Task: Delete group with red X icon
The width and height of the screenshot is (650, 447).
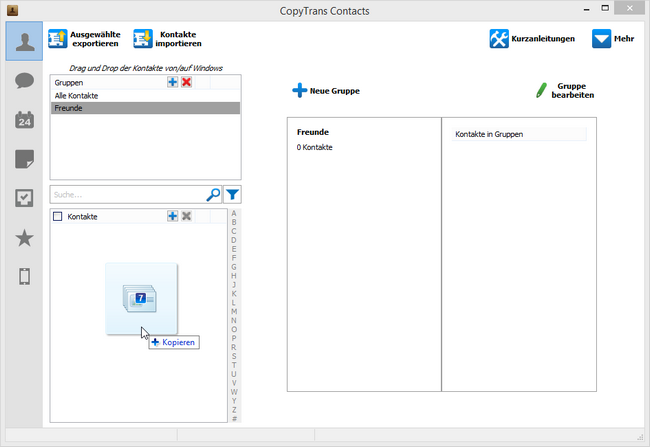Action: (x=187, y=82)
